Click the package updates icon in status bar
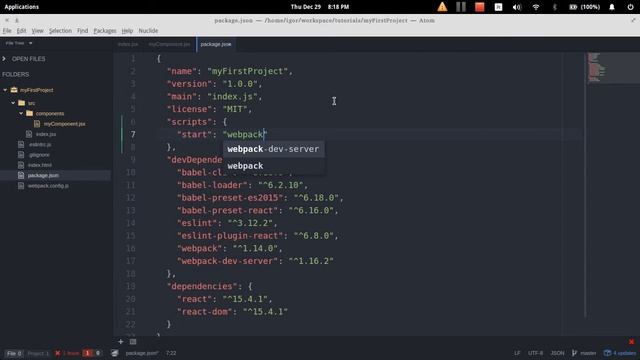This screenshot has height=360, width=640. click(x=607, y=353)
